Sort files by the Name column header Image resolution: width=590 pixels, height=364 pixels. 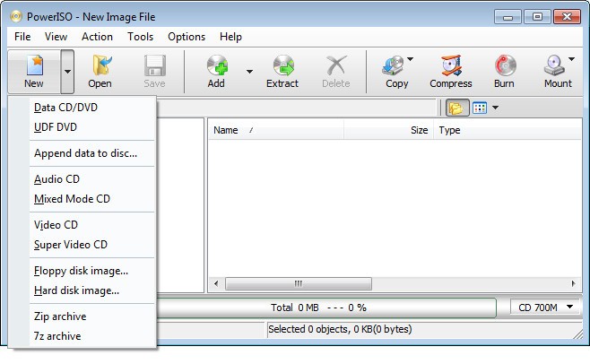click(x=226, y=130)
